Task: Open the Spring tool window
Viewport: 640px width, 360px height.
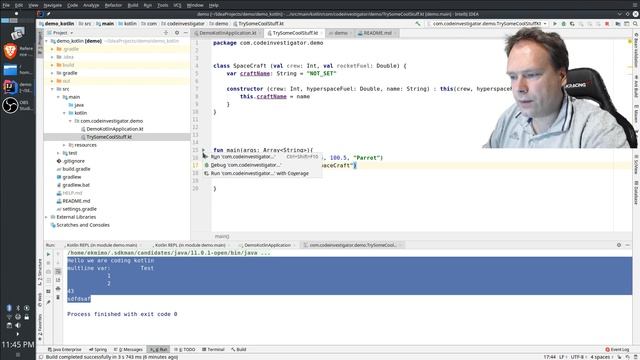Action: (x=98, y=350)
